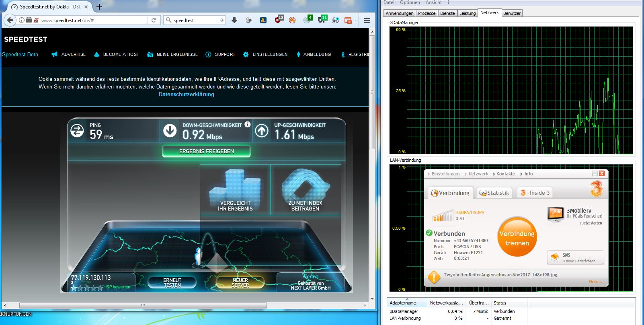Click Jetzt starten link for 3MobileTV
The image size is (644, 325).
(x=591, y=223)
